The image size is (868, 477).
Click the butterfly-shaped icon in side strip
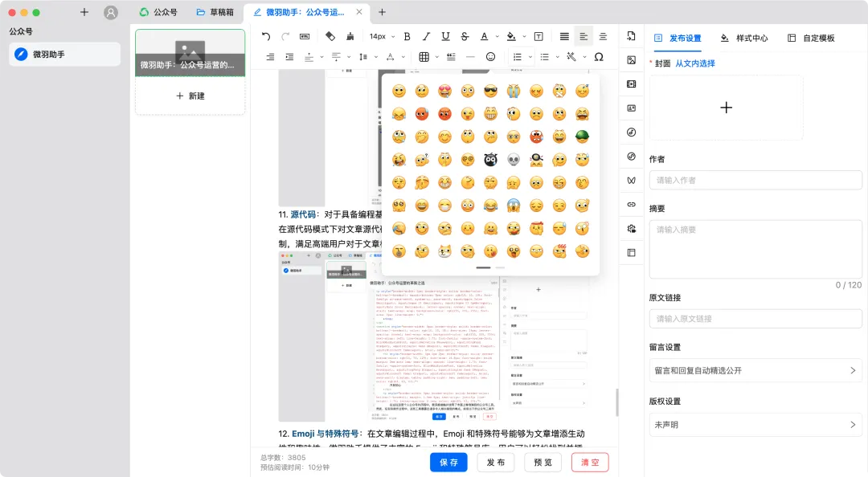pos(631,181)
